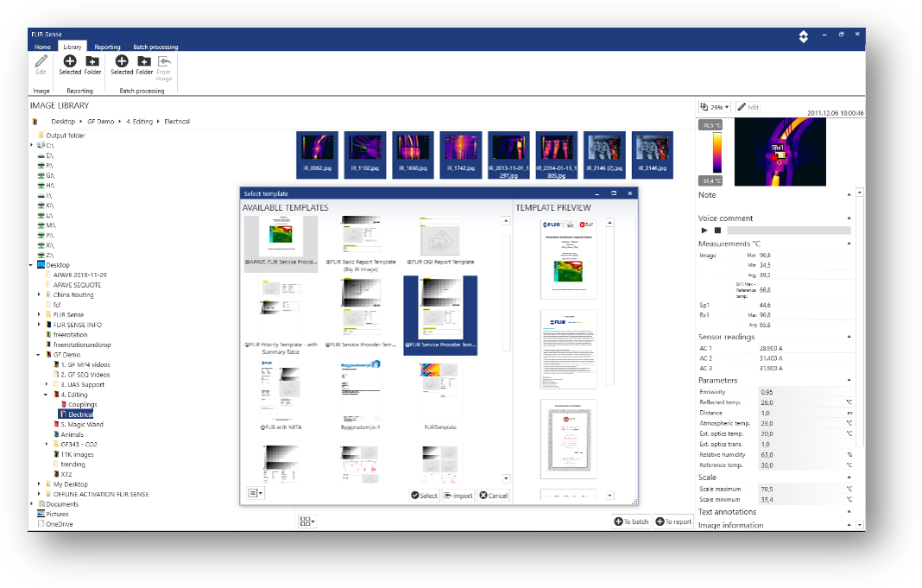
Task: Confirm with the Select button
Action: click(x=422, y=495)
